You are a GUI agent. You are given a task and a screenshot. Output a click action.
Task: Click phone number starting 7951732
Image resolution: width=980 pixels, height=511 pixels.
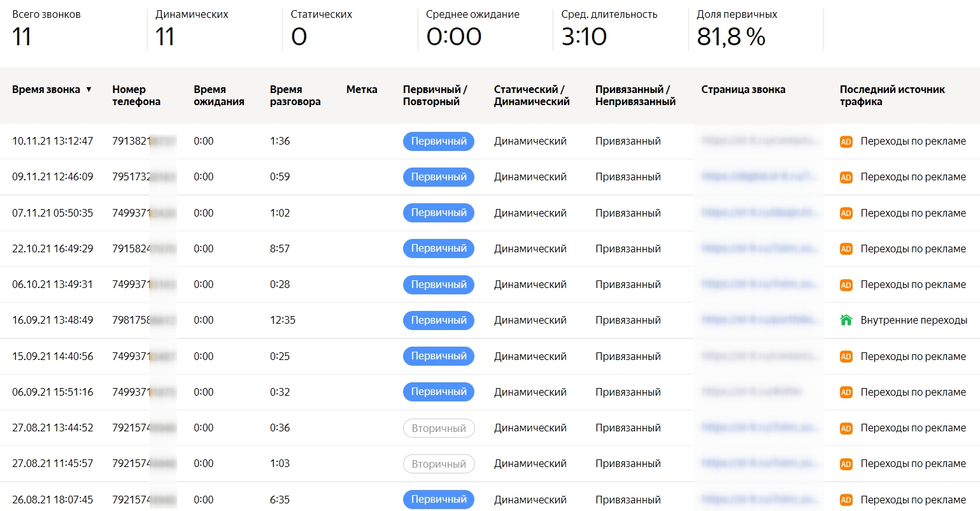(144, 176)
